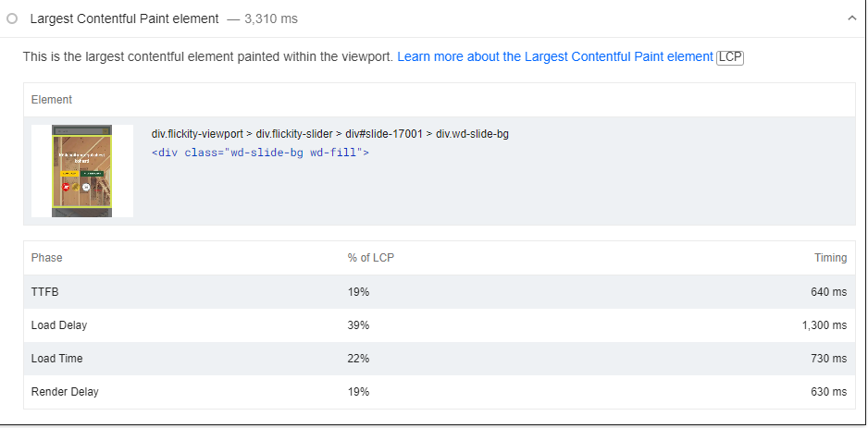This screenshot has height=428, width=868.
Task: Click the 3,310 ms audit display value
Action: [x=271, y=18]
